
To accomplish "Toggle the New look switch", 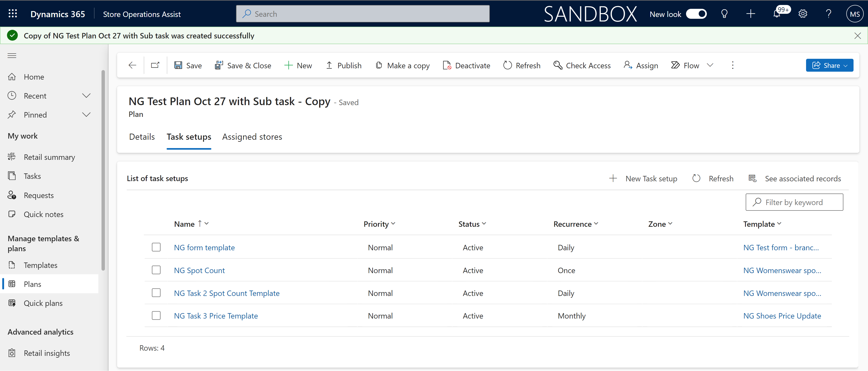I will point(696,14).
